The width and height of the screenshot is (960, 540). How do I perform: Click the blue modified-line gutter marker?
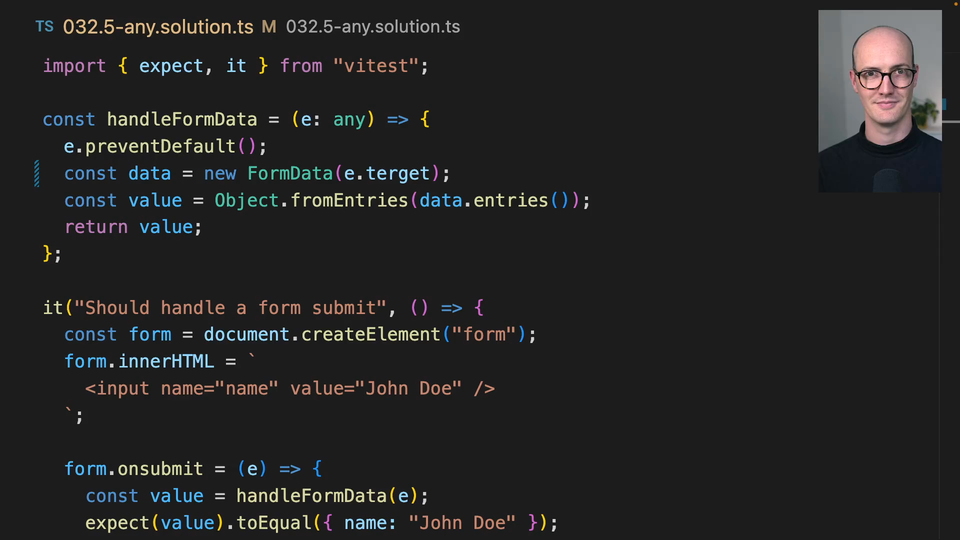(x=37, y=174)
